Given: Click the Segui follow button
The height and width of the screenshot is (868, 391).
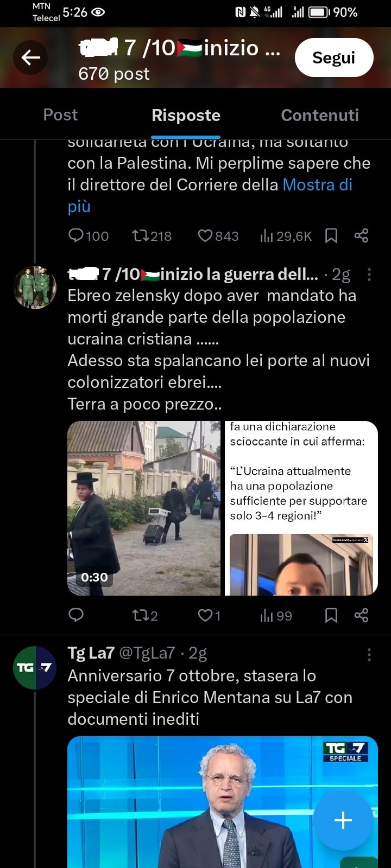Looking at the screenshot, I should (x=334, y=58).
